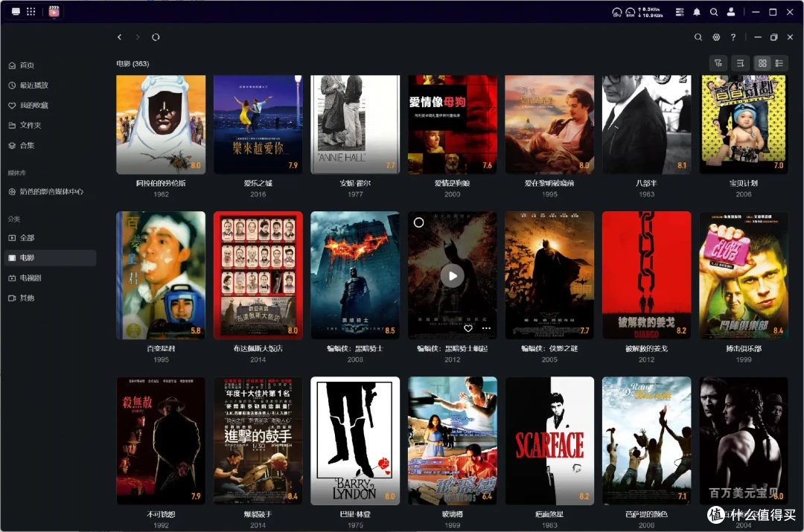The width and height of the screenshot is (804, 532).
Task: Open 文件夹 in the sidebar
Action: (25, 125)
